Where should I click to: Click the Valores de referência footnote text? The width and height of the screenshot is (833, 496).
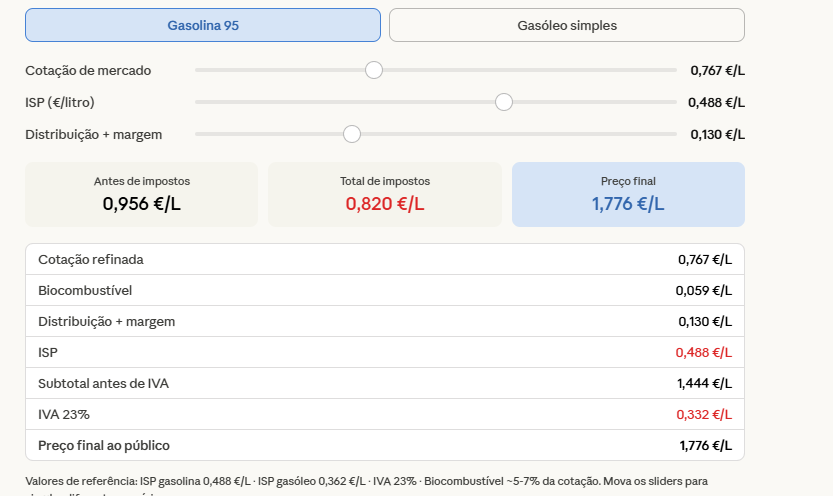coord(367,487)
